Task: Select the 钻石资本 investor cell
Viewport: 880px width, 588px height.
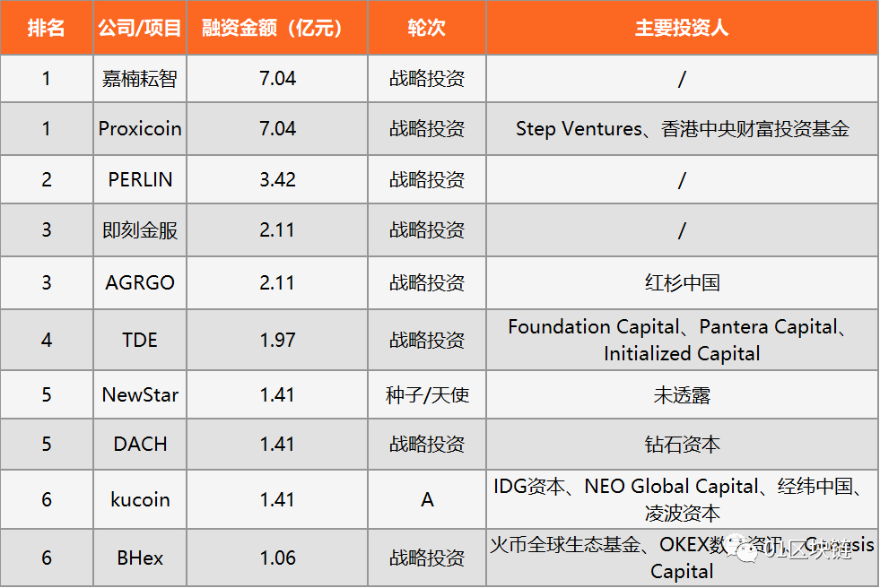Action: click(682, 445)
